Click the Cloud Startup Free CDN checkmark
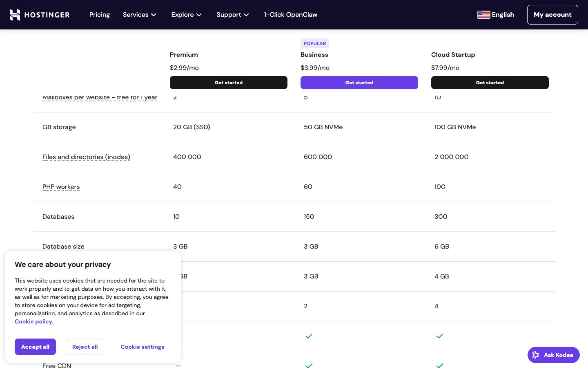 [x=439, y=365]
